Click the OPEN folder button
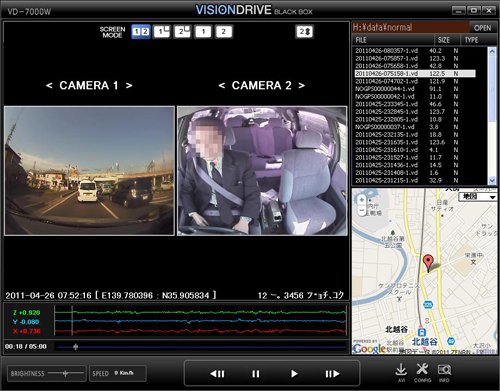 (483, 28)
